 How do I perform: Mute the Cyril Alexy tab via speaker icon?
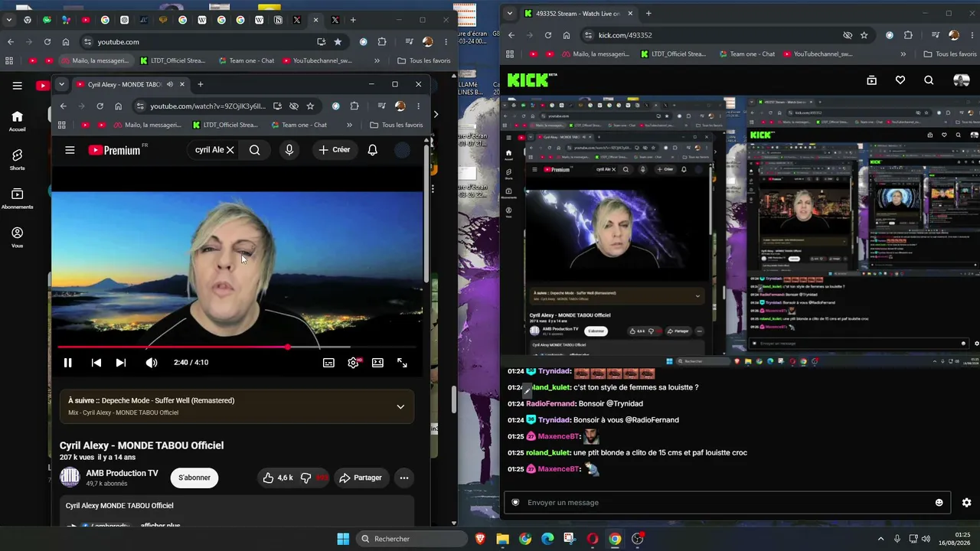[170, 84]
